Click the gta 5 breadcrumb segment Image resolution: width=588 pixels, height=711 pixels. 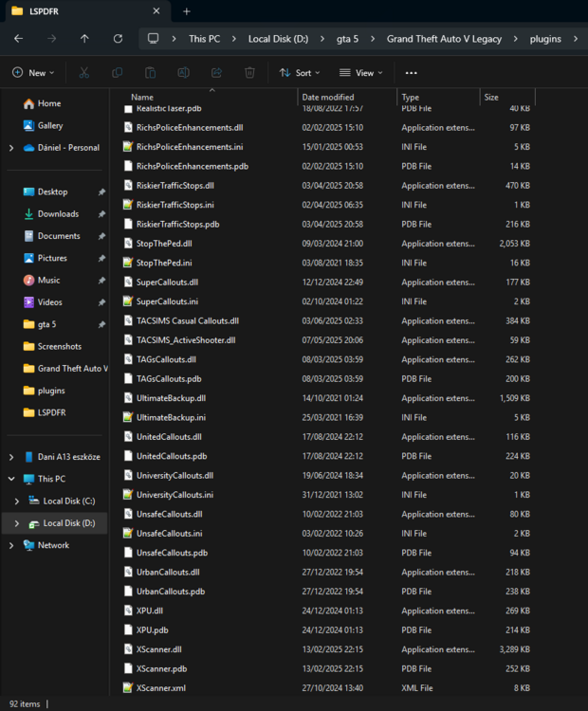coord(347,39)
